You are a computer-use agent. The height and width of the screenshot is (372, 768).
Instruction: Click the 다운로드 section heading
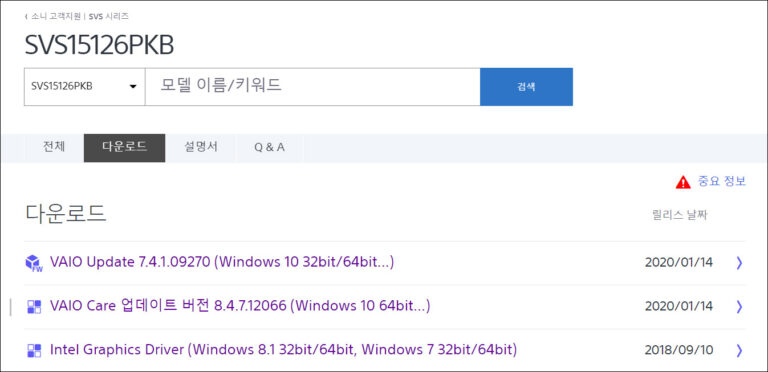pyautogui.click(x=66, y=214)
